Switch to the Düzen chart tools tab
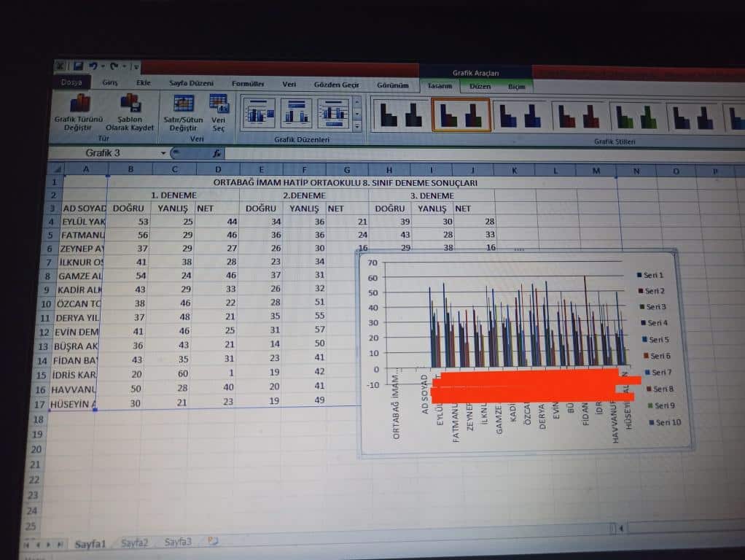745x560 pixels. [x=480, y=87]
